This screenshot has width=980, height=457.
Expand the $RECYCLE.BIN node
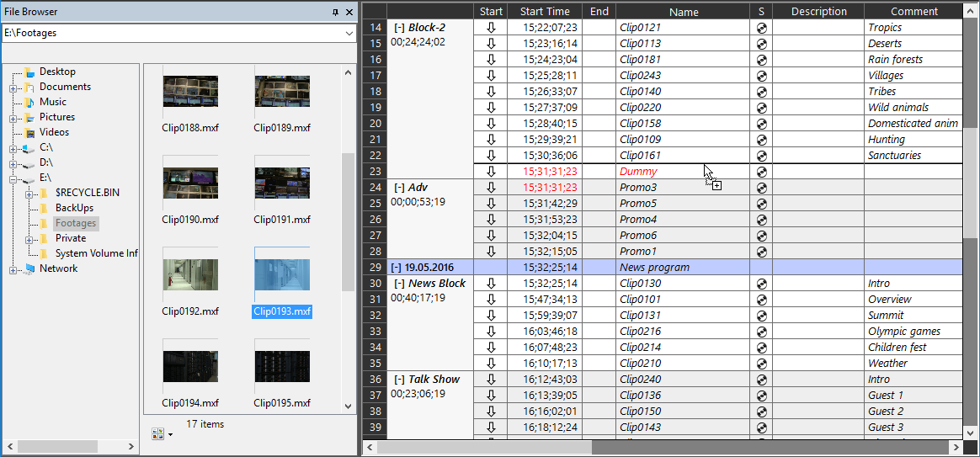(x=29, y=194)
